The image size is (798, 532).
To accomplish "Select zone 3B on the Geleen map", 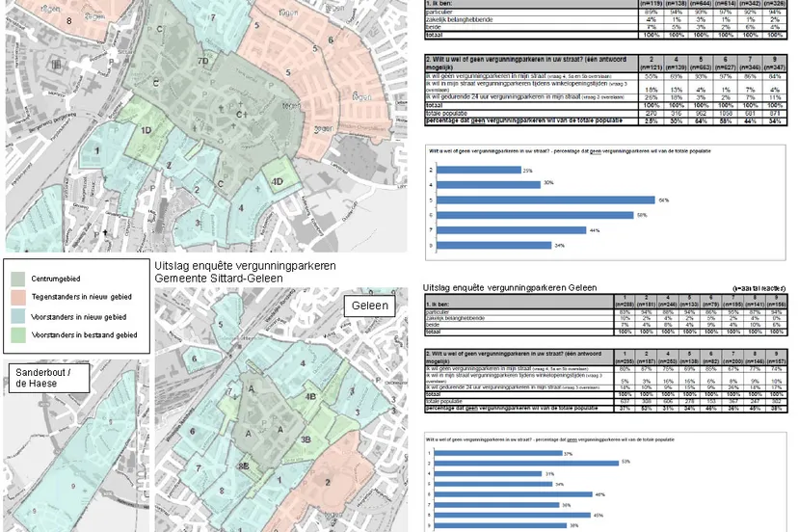I will click(305, 439).
